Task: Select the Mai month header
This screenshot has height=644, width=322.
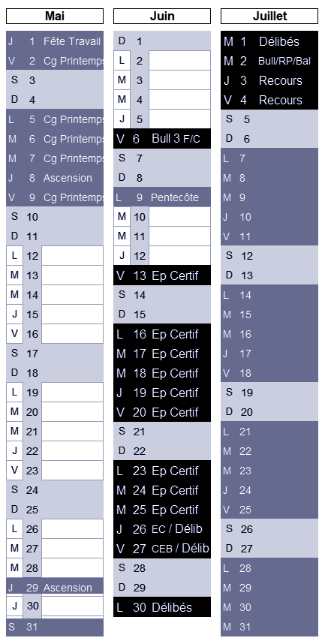Action: tap(55, 17)
